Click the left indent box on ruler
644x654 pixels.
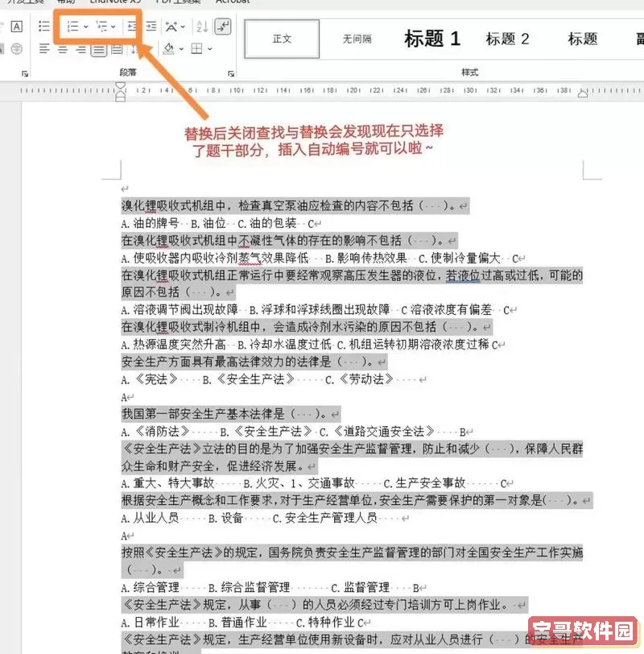[x=121, y=98]
